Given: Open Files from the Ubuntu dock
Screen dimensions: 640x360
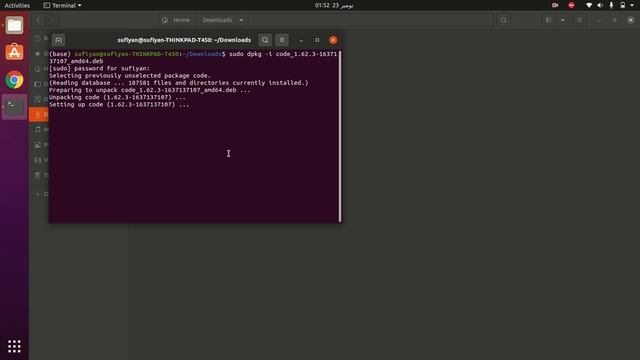Looking at the screenshot, I should (x=14, y=25).
